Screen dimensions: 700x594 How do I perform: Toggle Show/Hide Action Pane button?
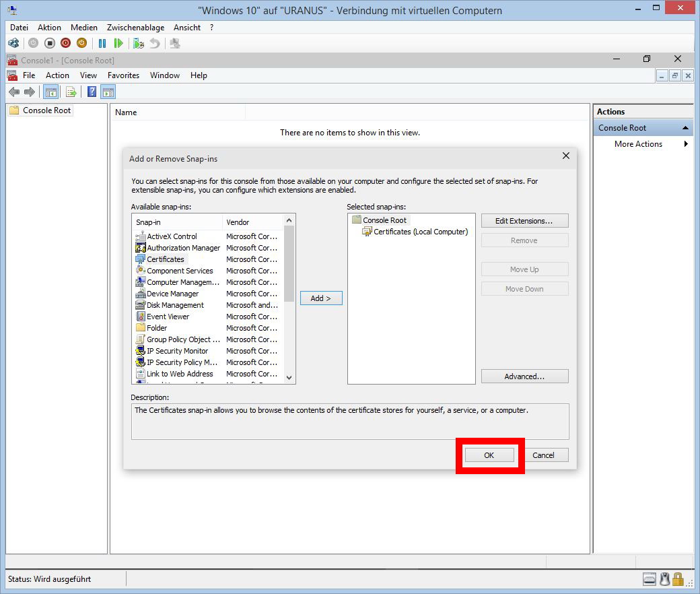(108, 92)
